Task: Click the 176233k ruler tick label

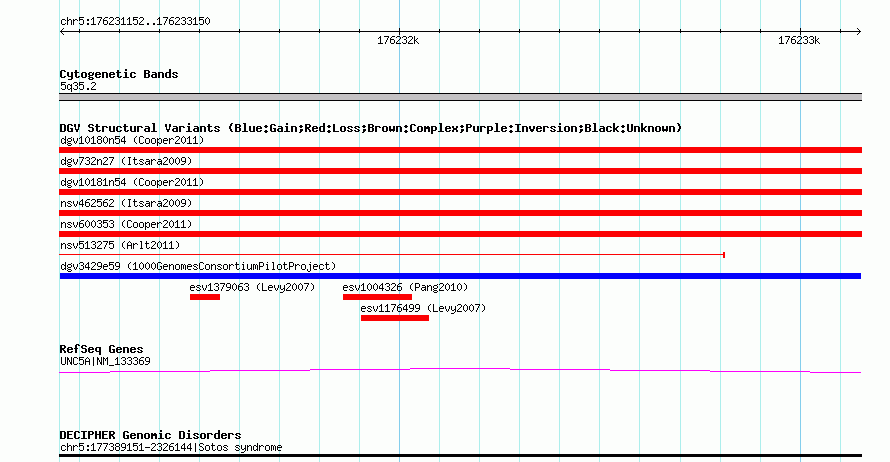Action: [x=799, y=41]
